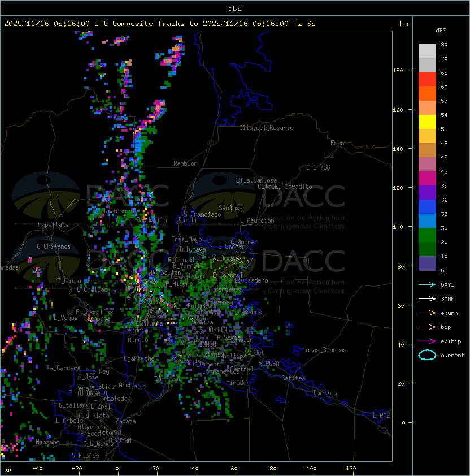Click the 'Mirador' map label
This screenshot has height=476, width=470.
[238, 383]
